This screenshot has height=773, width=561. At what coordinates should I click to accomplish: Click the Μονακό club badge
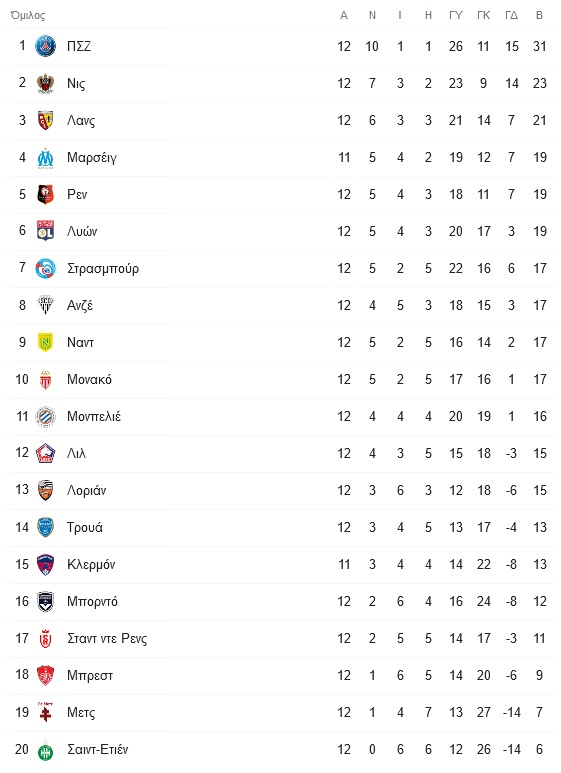point(45,380)
